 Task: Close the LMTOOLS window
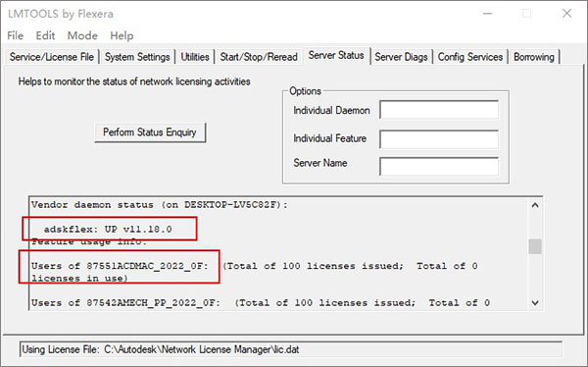[x=567, y=13]
